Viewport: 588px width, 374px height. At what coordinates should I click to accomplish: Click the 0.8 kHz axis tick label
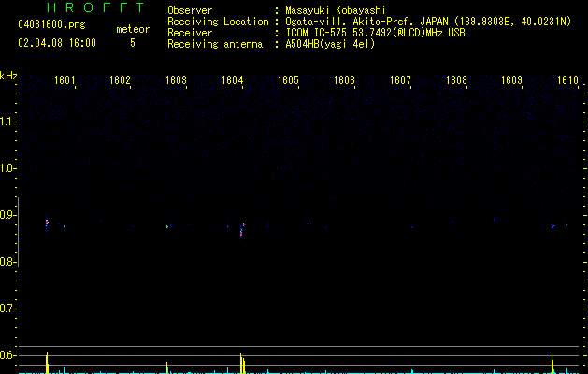pyautogui.click(x=7, y=262)
